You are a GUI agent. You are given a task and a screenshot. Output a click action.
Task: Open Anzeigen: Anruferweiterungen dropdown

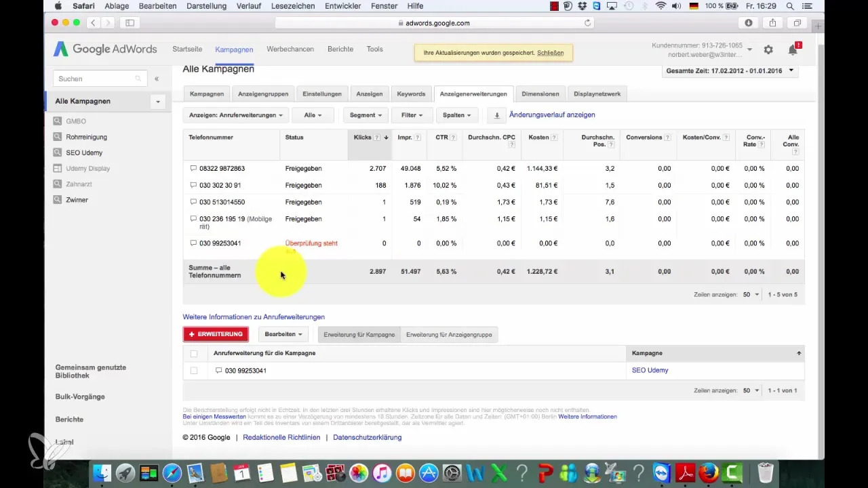pos(236,115)
